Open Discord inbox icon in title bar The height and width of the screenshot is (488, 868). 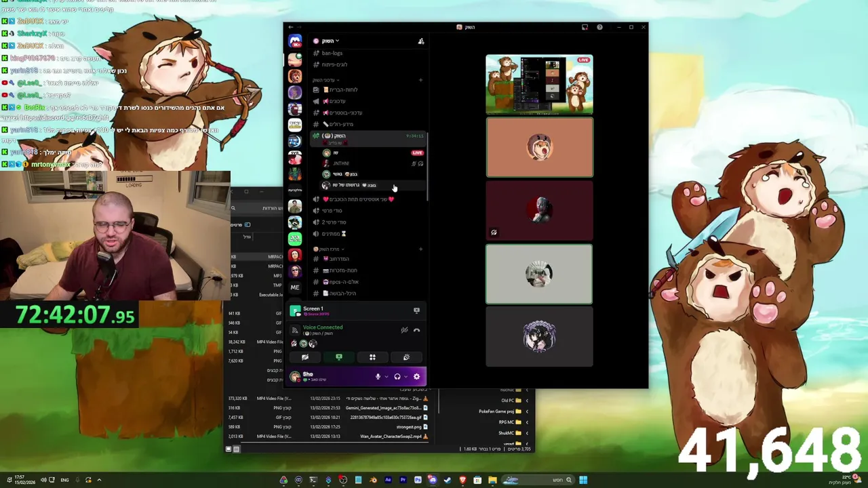(x=585, y=27)
